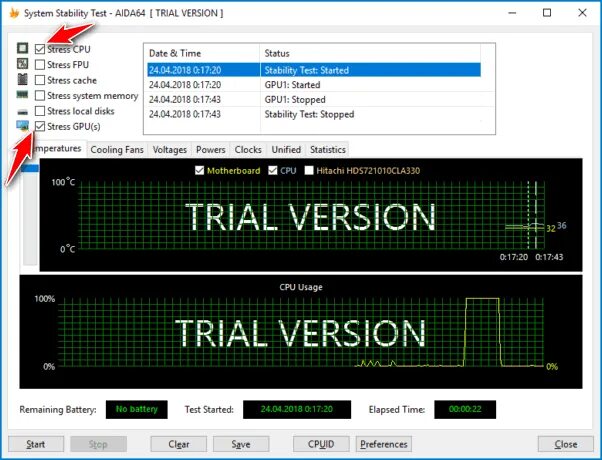Select the 'Stability Test: Stopped' log row
Image resolution: width=602 pixels, height=460 pixels.
pyautogui.click(x=314, y=114)
